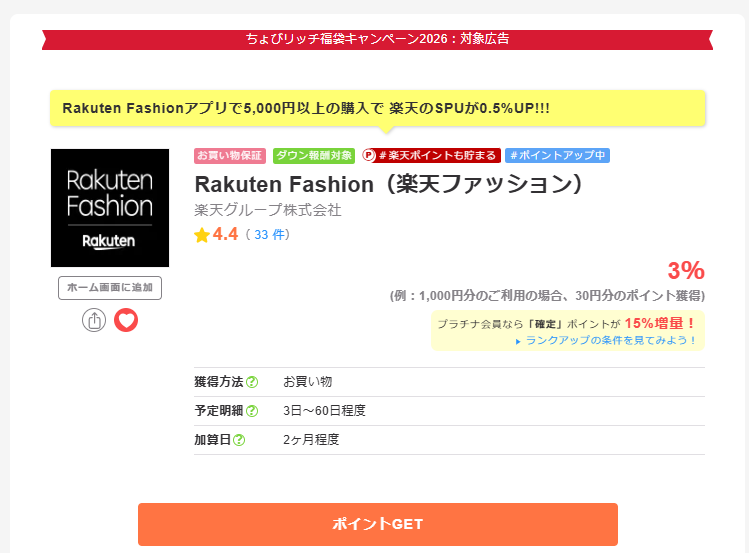Toggle the red heart favorite icon
This screenshot has width=749, height=553.
click(x=126, y=320)
